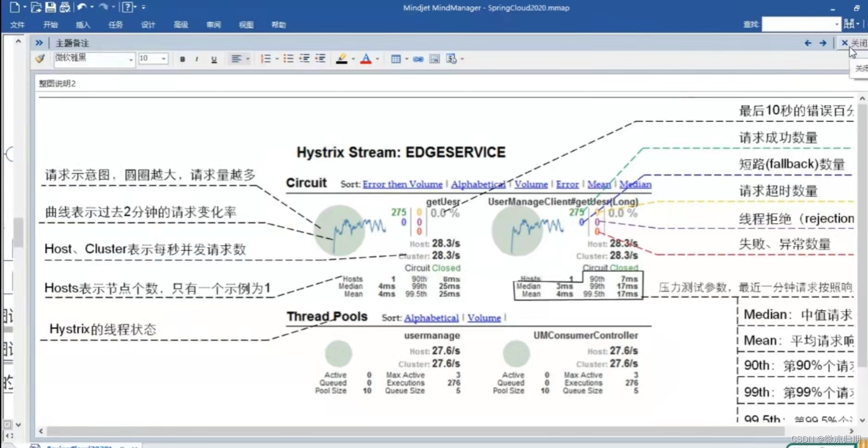
Task: Create a new map document
Action: [14, 7]
